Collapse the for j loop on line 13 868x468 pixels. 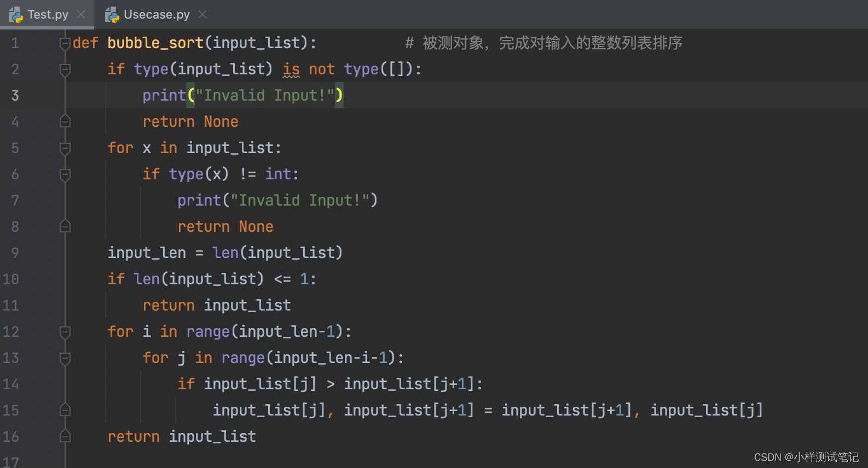pos(65,358)
